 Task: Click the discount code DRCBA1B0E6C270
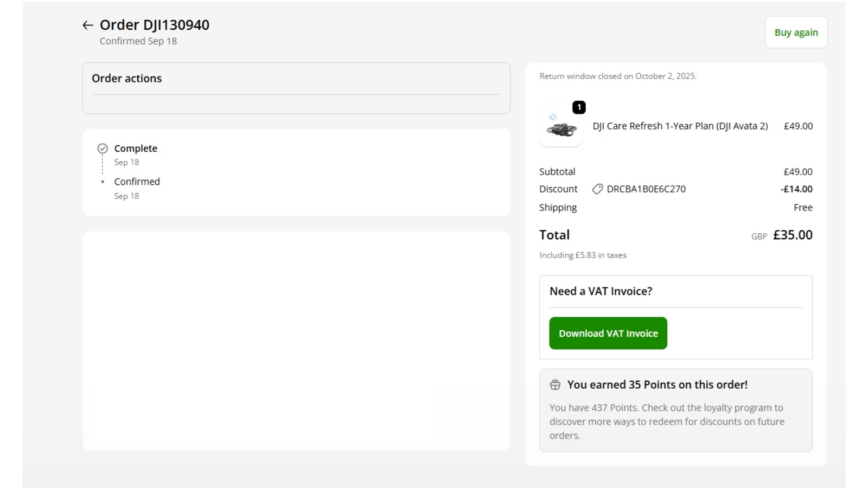click(x=646, y=189)
